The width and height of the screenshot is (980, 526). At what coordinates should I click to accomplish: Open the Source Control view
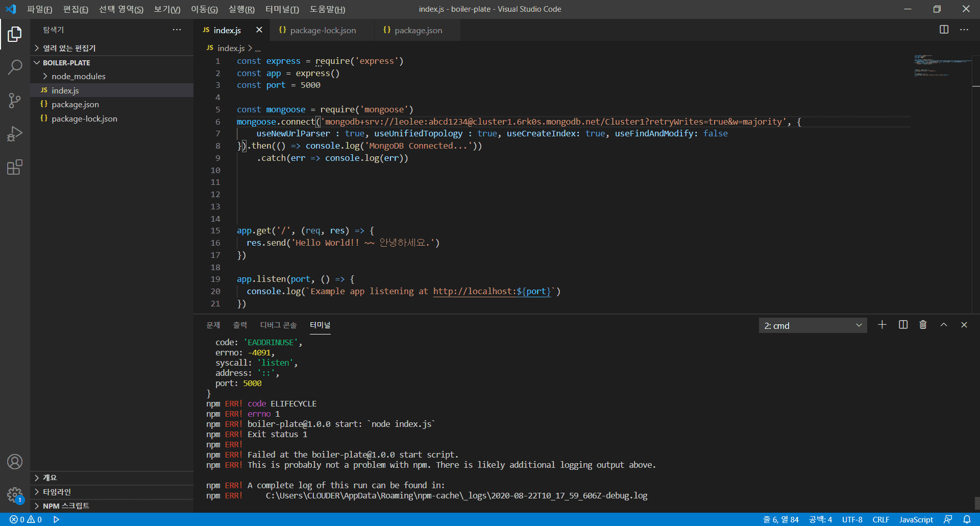pyautogui.click(x=15, y=101)
